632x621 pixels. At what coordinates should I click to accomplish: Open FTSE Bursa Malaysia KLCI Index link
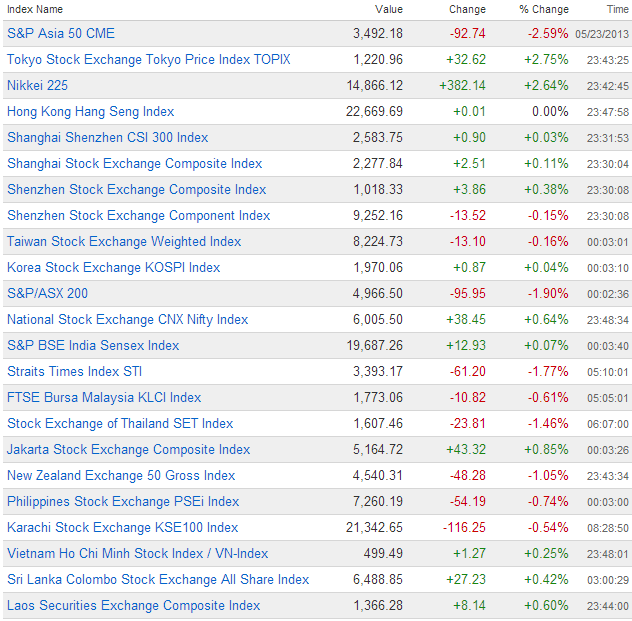coord(104,397)
